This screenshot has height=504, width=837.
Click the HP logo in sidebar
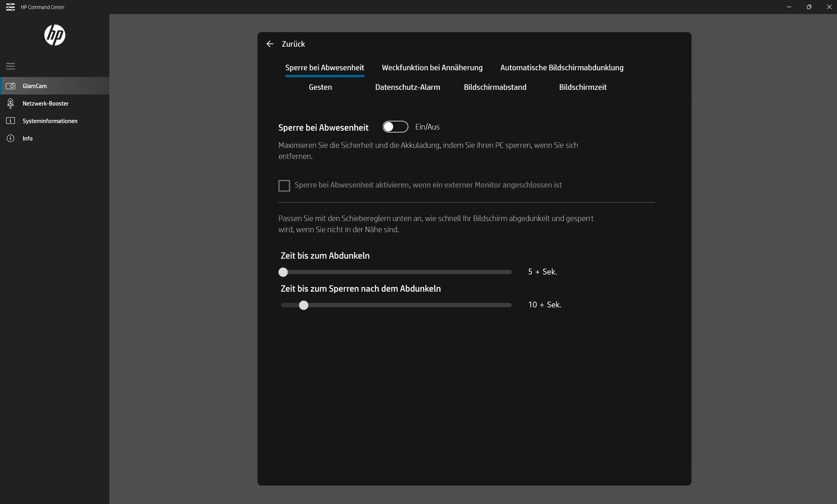coord(54,35)
